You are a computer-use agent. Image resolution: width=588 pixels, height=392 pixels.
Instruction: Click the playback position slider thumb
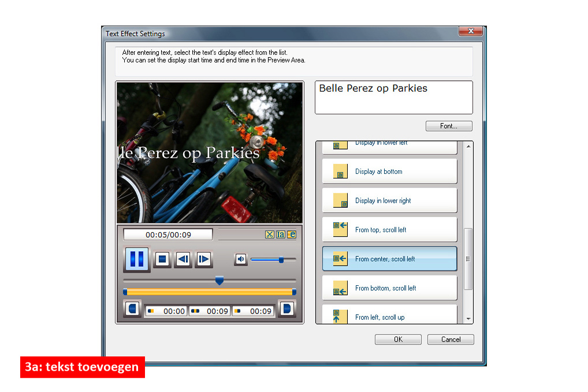(x=219, y=281)
